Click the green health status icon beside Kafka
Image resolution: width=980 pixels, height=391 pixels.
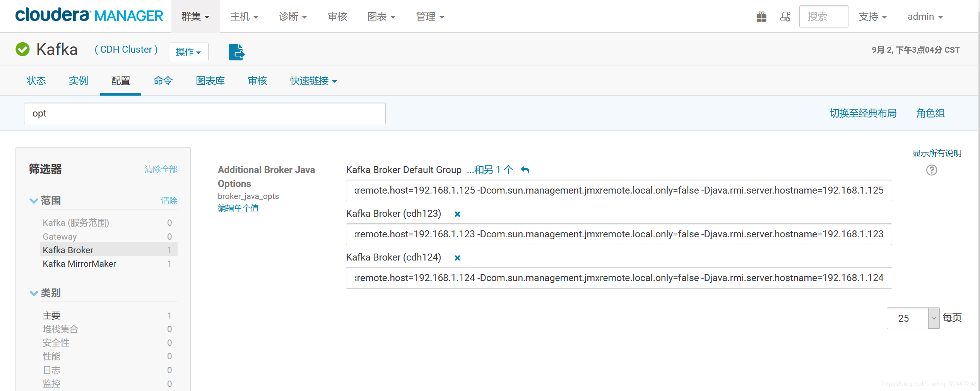click(22, 49)
